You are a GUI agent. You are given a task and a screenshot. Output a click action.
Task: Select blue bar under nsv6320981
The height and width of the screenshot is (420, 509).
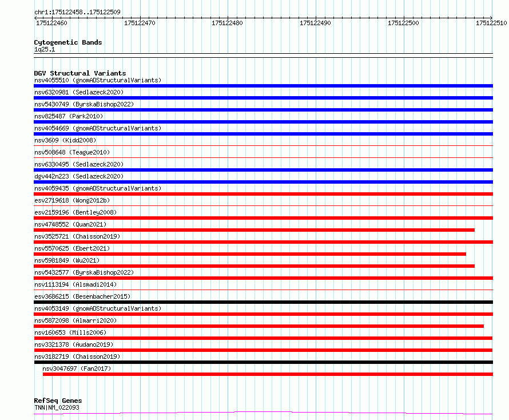pyautogui.click(x=263, y=98)
